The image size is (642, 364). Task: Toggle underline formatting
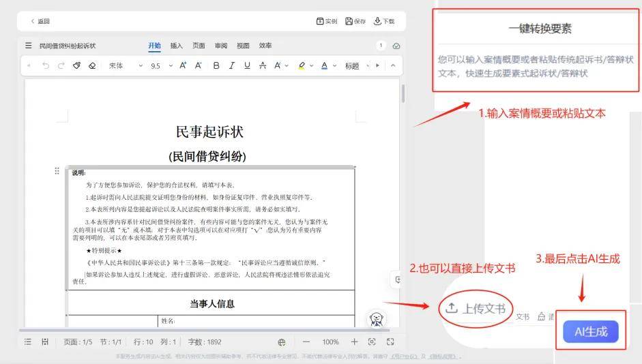[246, 66]
